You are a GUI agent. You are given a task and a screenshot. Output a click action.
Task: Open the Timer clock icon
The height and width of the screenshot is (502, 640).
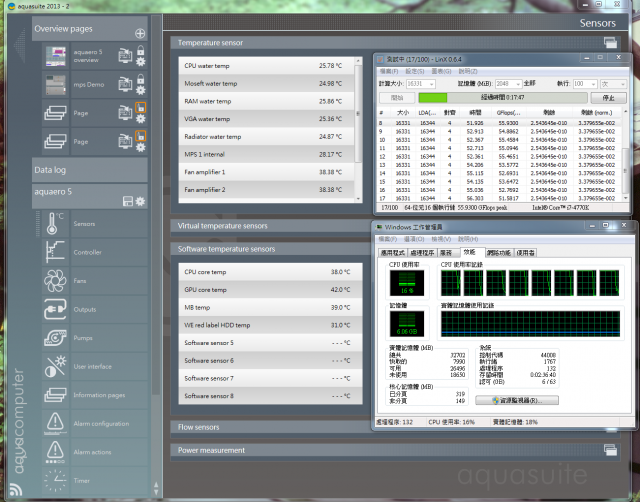click(x=55, y=481)
